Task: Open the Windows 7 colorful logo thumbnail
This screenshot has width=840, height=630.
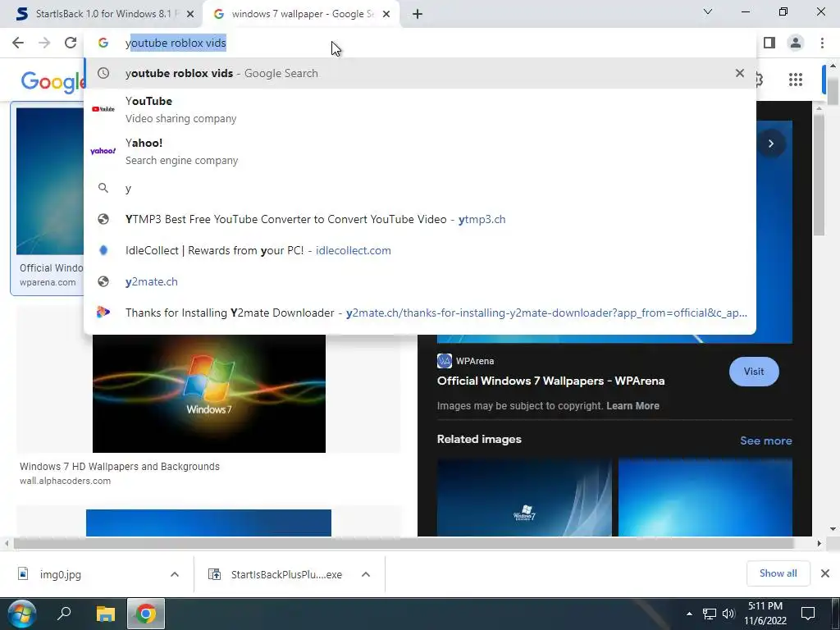Action: [x=209, y=393]
